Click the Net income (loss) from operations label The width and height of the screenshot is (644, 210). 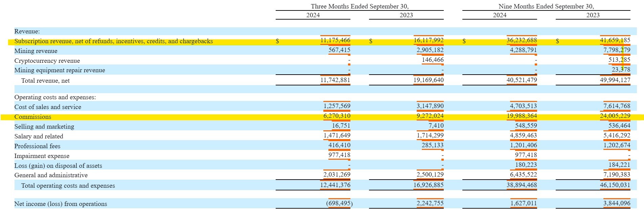click(x=61, y=204)
